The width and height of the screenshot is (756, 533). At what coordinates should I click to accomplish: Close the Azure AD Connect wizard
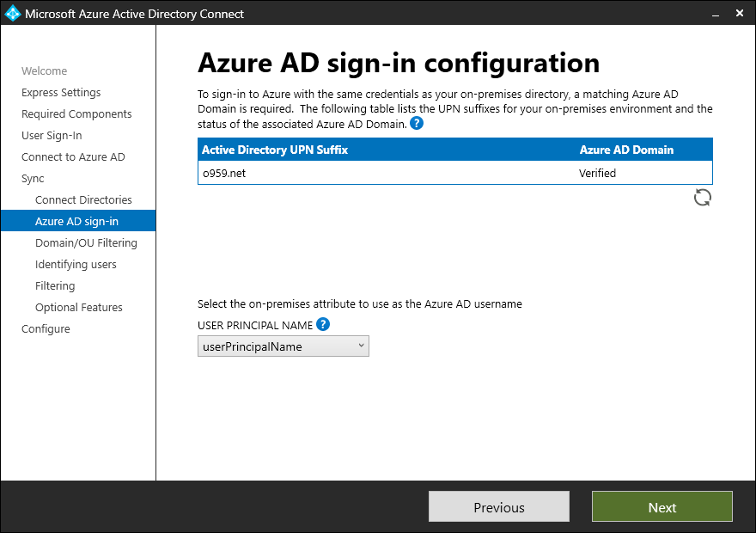(740, 13)
